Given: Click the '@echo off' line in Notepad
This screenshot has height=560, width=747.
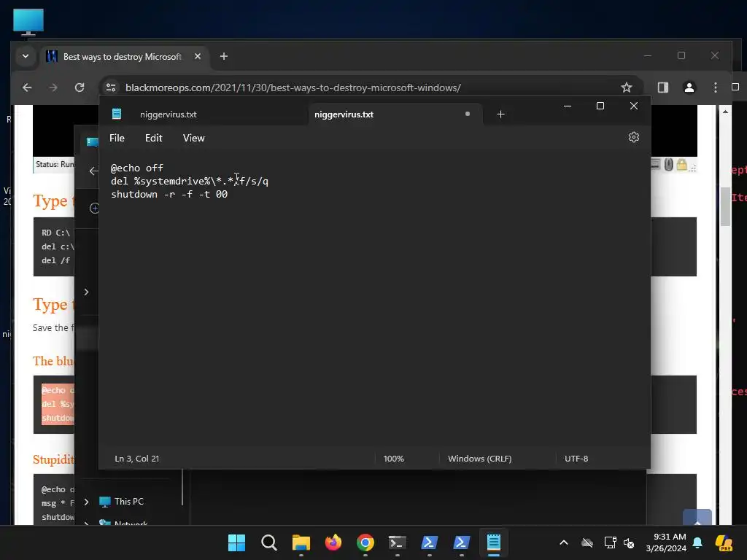Looking at the screenshot, I should pos(137,168).
